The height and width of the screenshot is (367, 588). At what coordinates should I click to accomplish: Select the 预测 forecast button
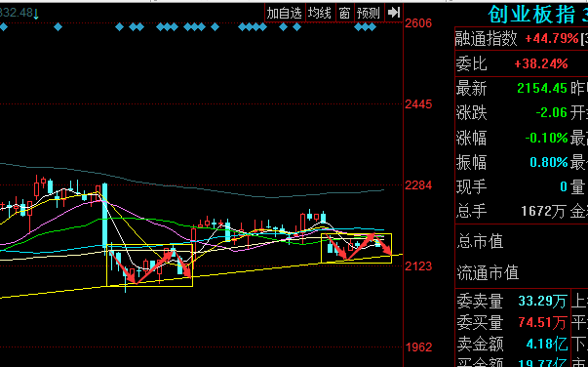pyautogui.click(x=369, y=13)
